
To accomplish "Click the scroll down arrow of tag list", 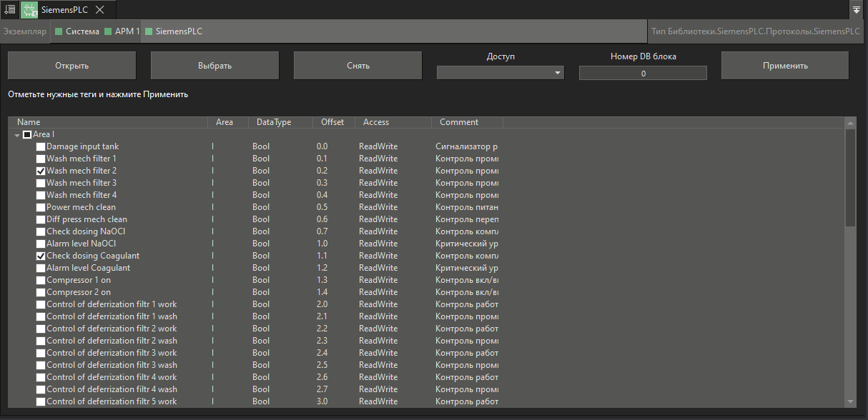I will (850, 403).
